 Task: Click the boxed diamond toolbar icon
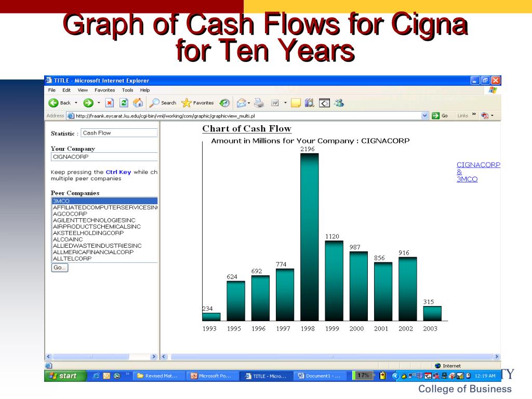324,103
